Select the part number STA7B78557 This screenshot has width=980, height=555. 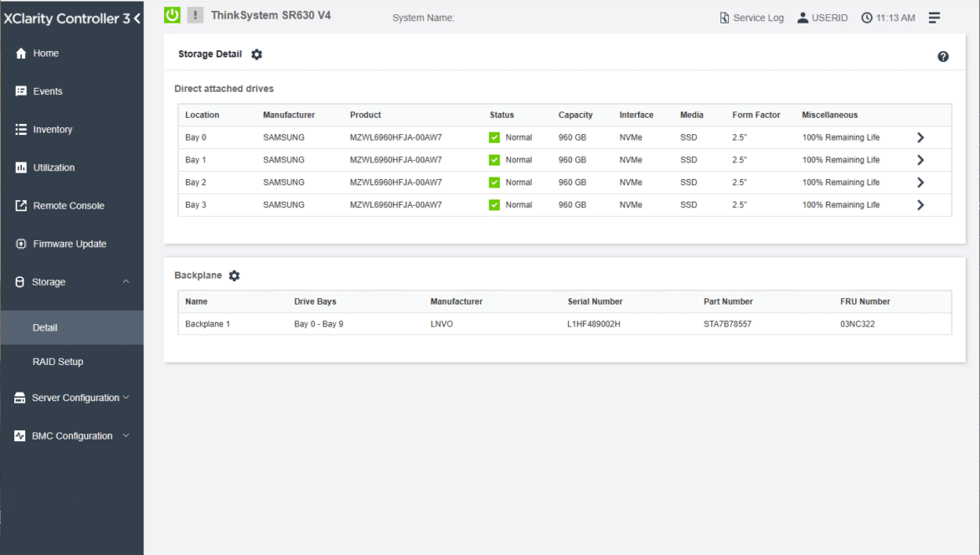point(728,324)
